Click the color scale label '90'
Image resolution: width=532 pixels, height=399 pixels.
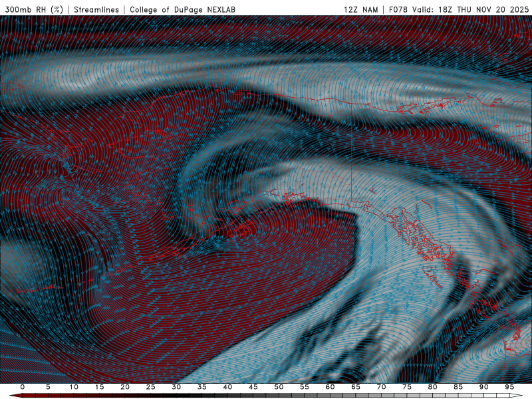point(483,387)
